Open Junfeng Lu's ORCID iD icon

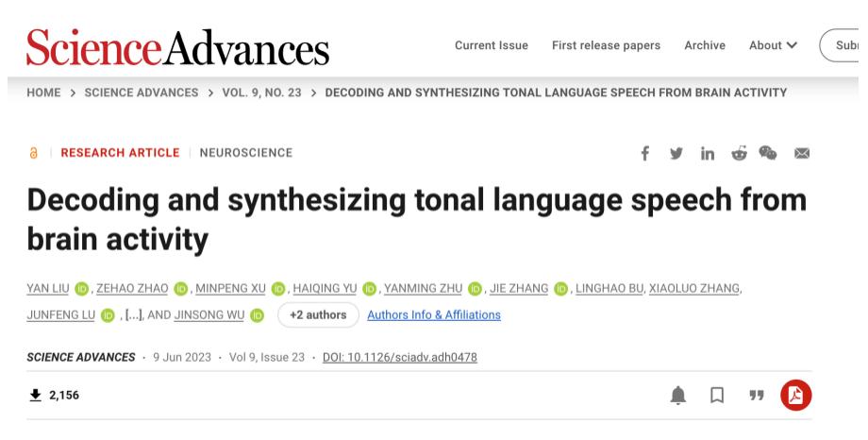pos(108,315)
